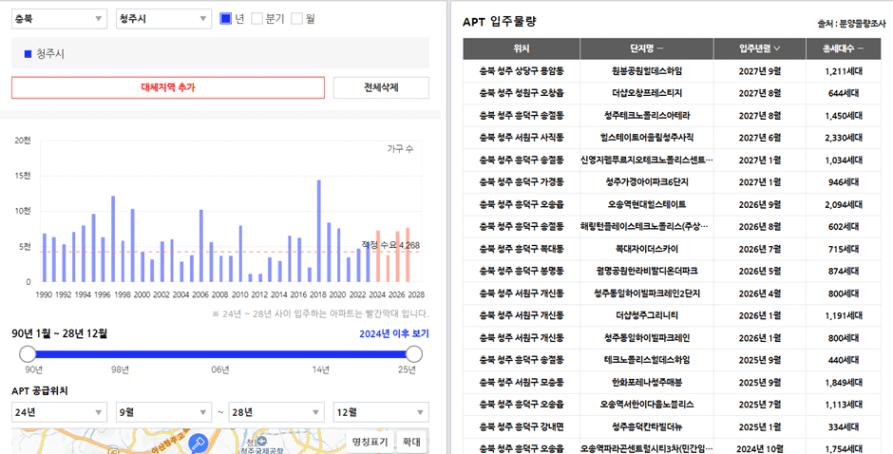Image resolution: width=893 pixels, height=454 pixels.
Task: Click the 1,849세대 household count cell
Action: pos(843,382)
